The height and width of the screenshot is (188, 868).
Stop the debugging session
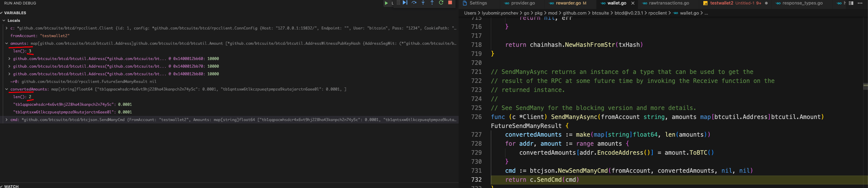(x=450, y=3)
